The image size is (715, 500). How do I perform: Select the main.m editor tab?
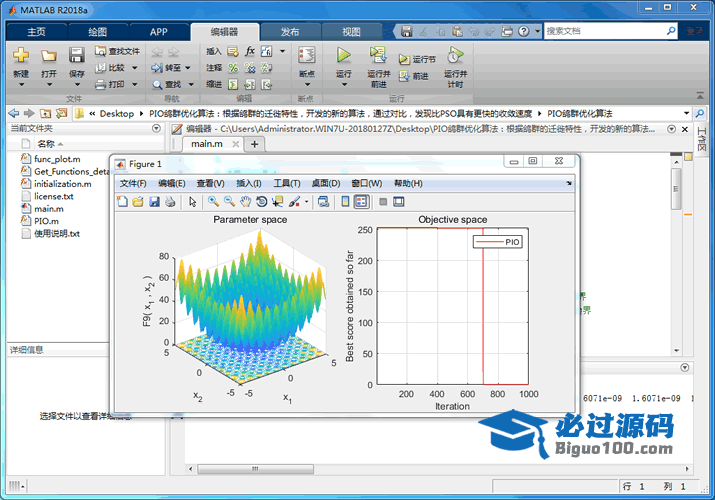point(207,144)
